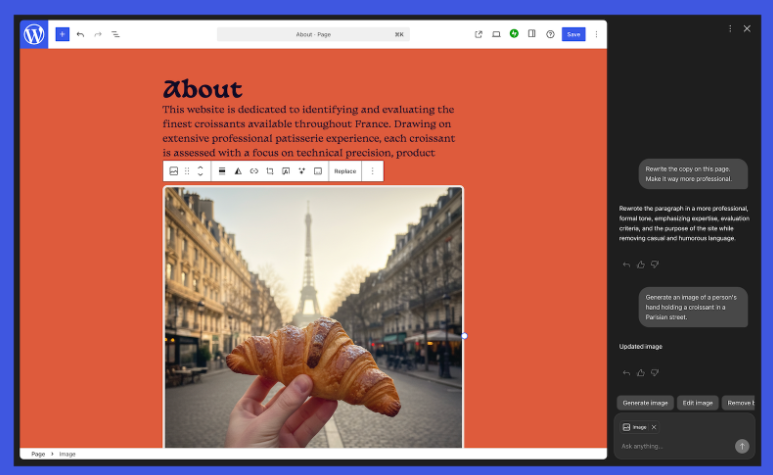Thumbs up the Updated image response
773x475 pixels.
pyautogui.click(x=640, y=372)
